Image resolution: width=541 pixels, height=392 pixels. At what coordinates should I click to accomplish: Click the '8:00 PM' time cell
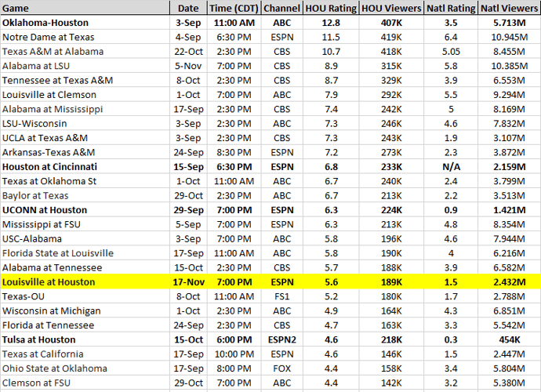click(234, 368)
